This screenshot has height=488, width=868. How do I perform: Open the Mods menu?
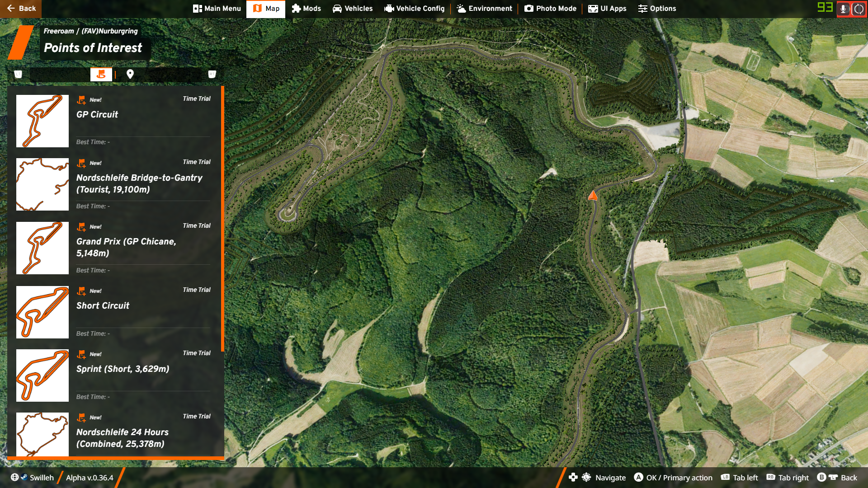[306, 9]
